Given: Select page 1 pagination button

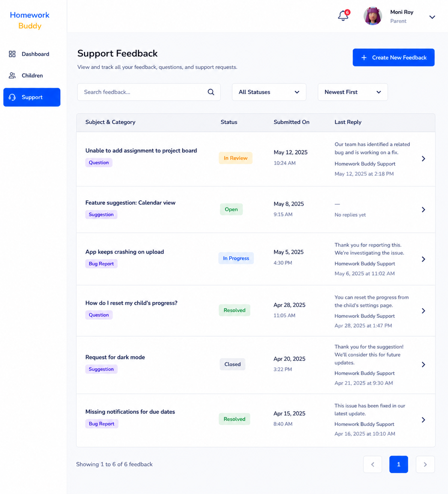Looking at the screenshot, I should pos(398,464).
